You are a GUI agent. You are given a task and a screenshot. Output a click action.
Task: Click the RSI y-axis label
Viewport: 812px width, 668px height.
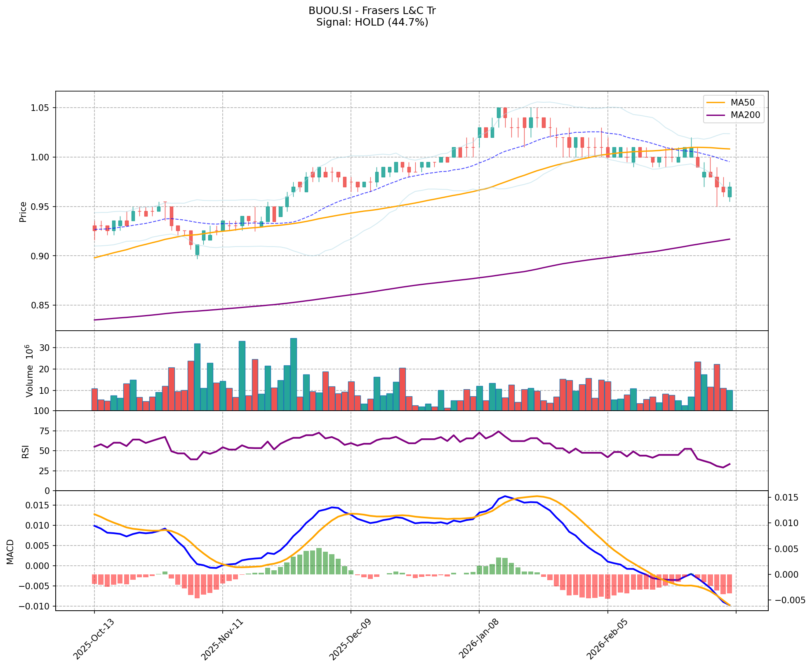[x=26, y=451]
